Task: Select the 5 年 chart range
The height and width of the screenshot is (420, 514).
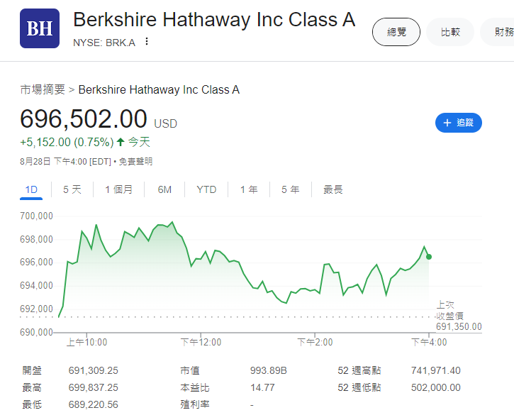Action: tap(290, 189)
